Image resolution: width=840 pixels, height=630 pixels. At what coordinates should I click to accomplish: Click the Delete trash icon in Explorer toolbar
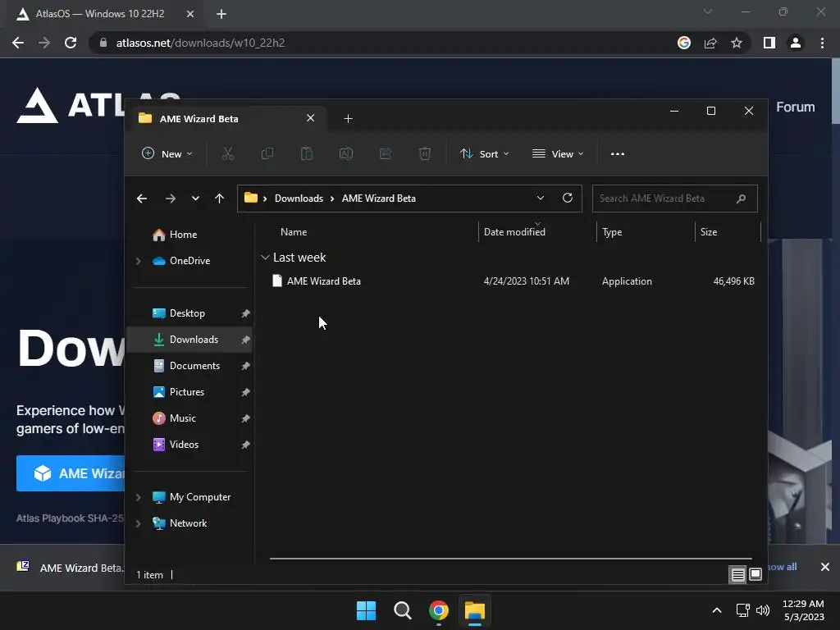tap(424, 154)
